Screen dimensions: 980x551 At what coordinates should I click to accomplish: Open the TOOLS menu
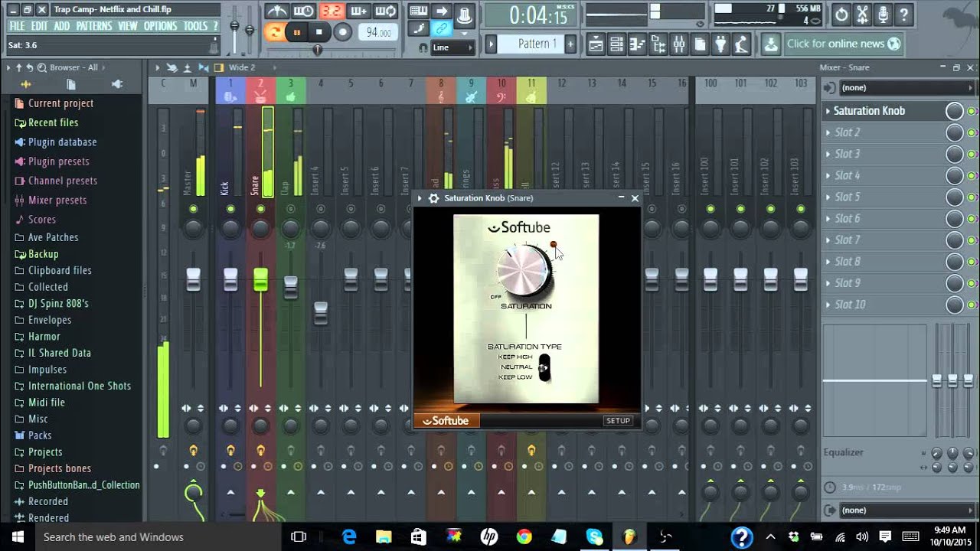(195, 26)
